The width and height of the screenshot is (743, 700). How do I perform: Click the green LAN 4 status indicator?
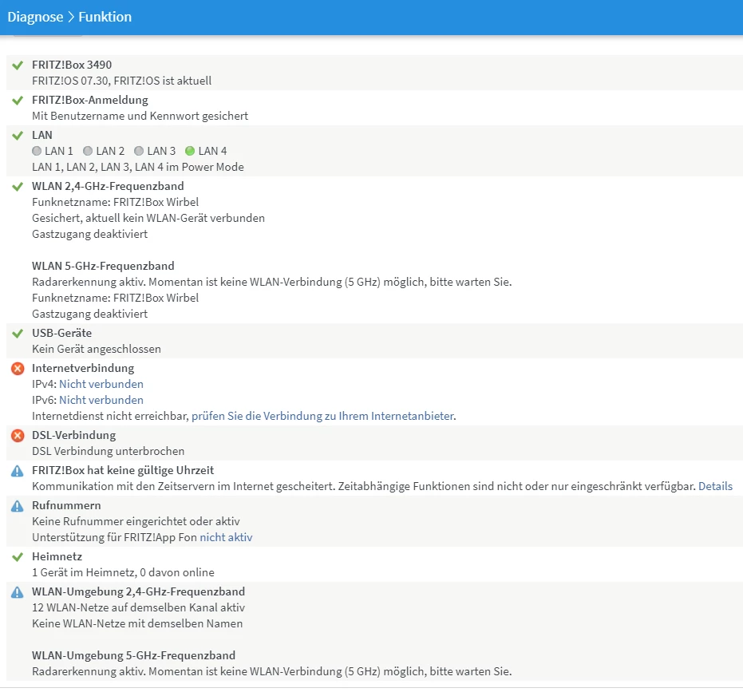click(190, 151)
